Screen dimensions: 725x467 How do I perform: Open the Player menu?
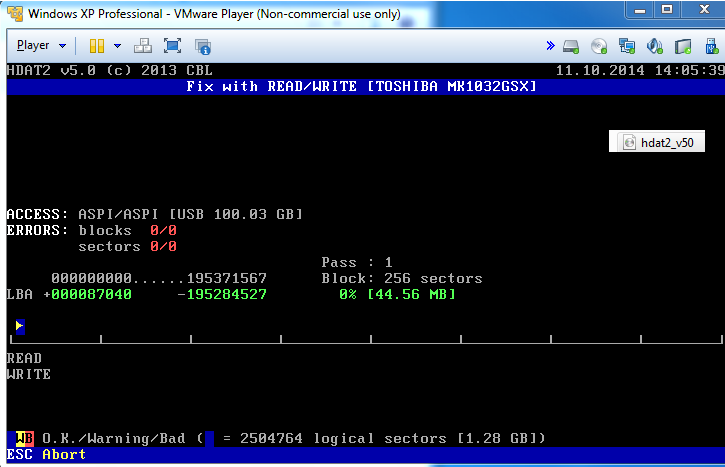pos(33,45)
